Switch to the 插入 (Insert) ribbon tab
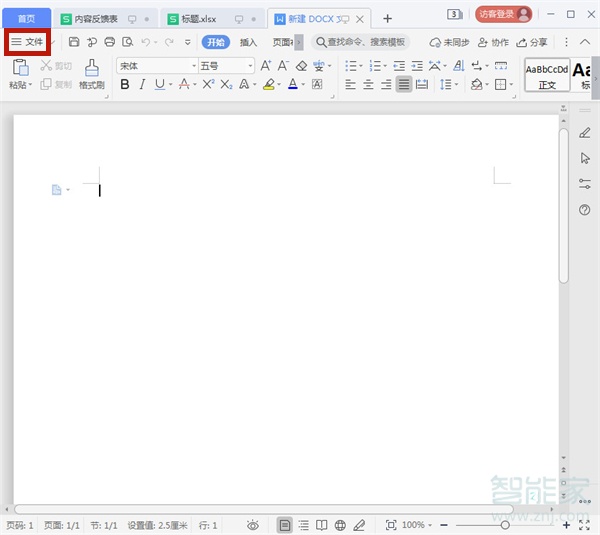The width and height of the screenshot is (600, 535). coord(248,42)
